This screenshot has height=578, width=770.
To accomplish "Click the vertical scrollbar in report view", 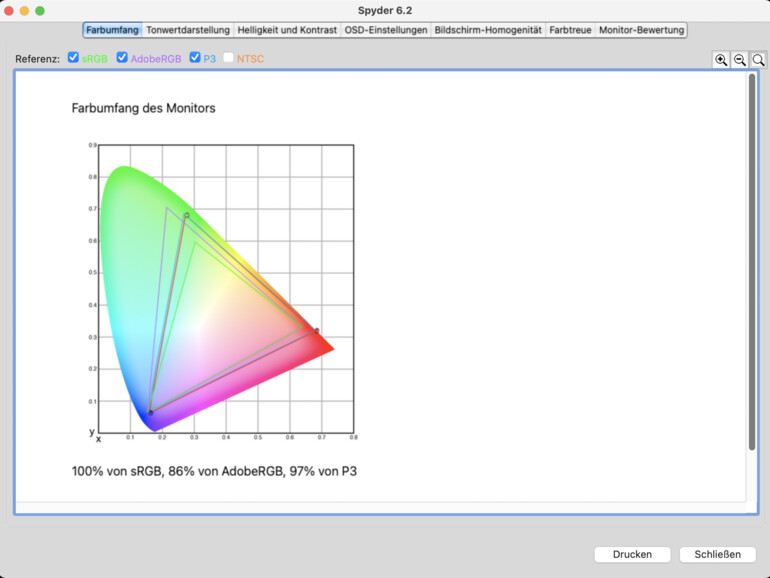I will point(752,260).
